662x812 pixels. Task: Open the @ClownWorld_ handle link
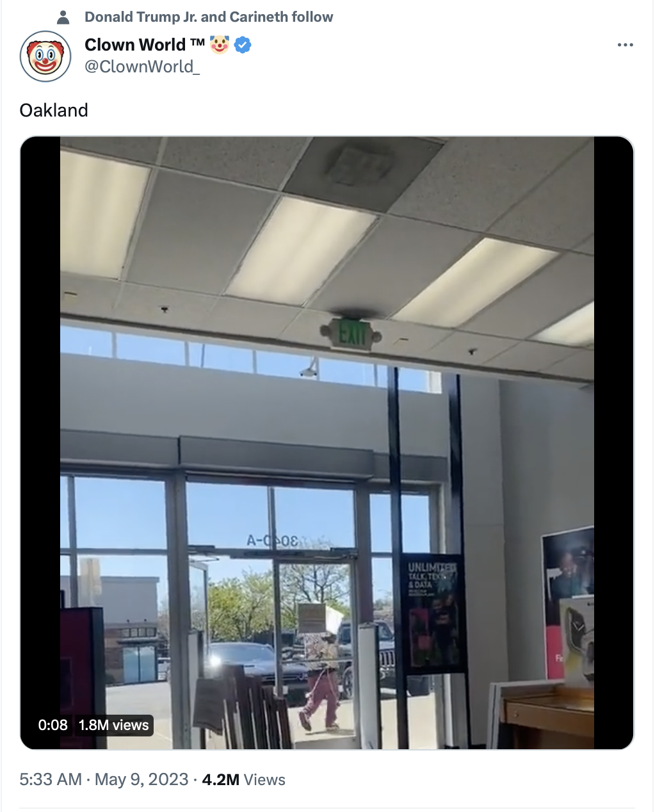[142, 67]
